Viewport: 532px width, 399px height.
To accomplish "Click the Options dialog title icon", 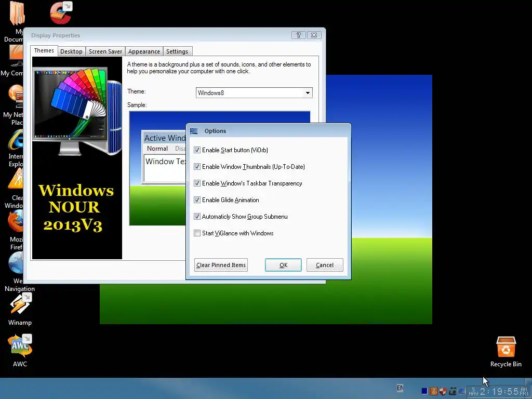I will click(194, 131).
